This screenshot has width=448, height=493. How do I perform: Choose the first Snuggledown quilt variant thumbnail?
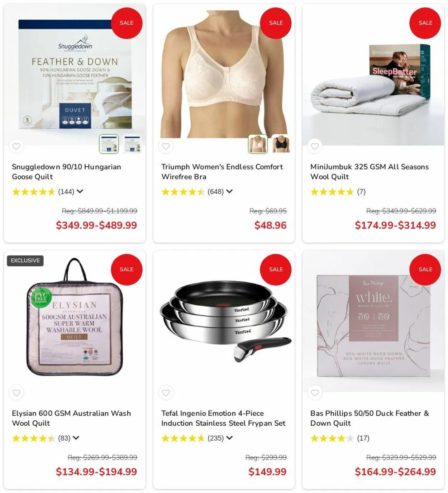pos(109,144)
